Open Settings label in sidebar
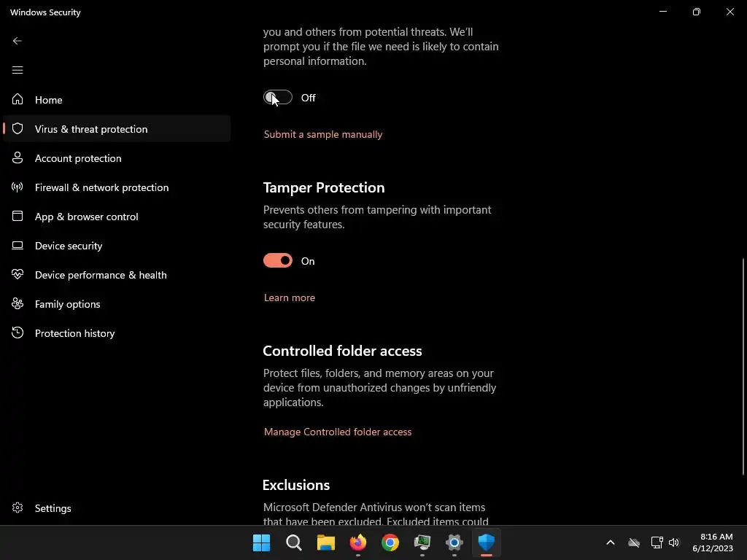This screenshot has width=747, height=560. click(x=53, y=508)
